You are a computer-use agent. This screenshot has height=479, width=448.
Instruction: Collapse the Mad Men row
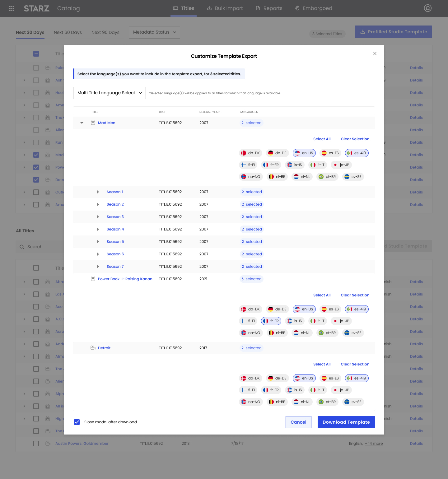[82, 123]
